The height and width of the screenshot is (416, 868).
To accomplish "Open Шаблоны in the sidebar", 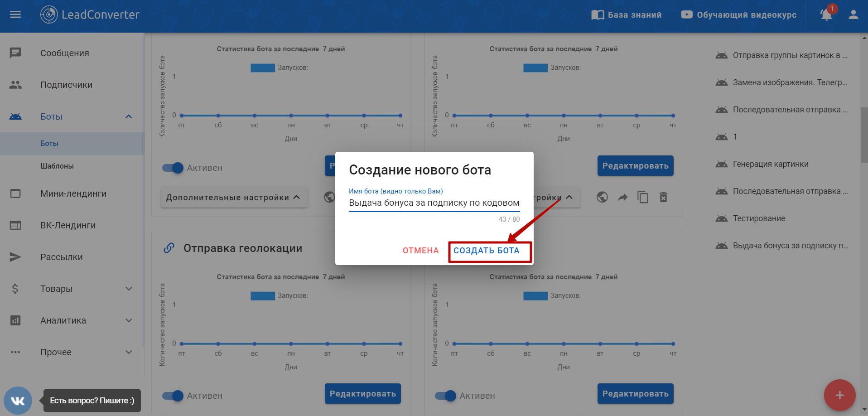I will click(x=57, y=166).
